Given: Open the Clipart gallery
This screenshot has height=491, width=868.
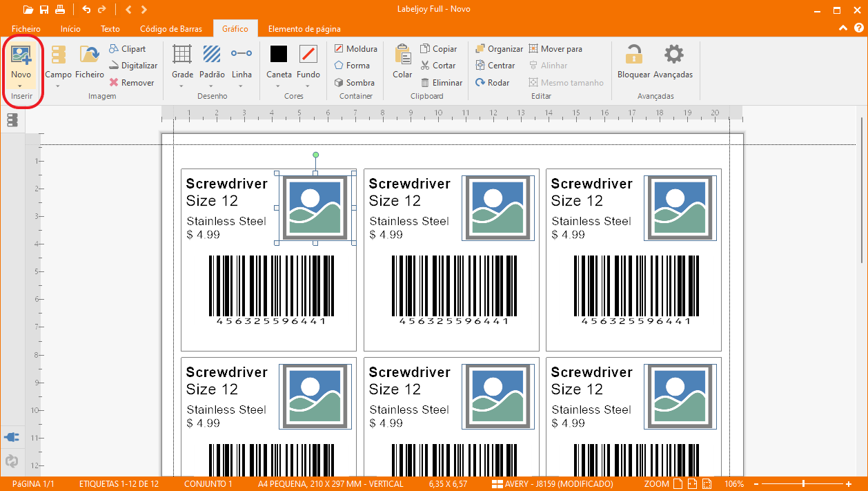Looking at the screenshot, I should (127, 49).
